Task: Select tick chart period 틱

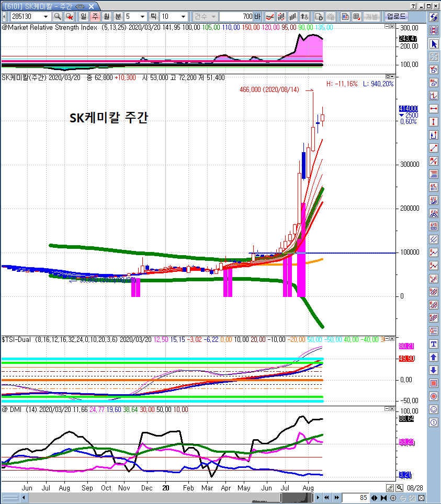Action: (154, 16)
